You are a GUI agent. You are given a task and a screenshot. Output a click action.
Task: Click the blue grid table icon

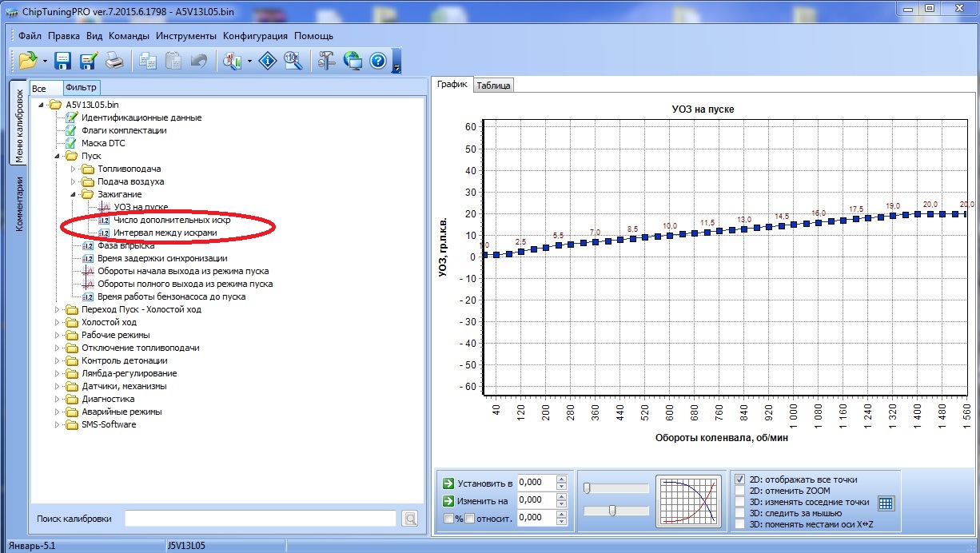(x=886, y=503)
